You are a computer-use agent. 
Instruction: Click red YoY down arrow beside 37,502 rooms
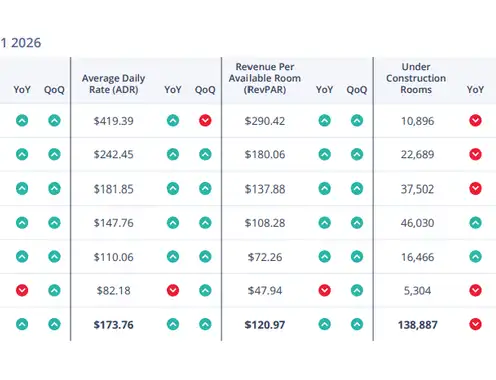(475, 189)
